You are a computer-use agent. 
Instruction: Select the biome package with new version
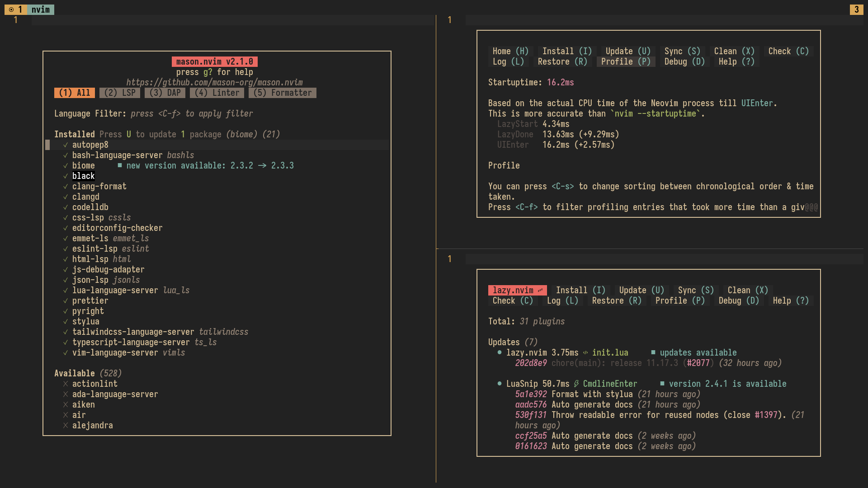point(84,166)
